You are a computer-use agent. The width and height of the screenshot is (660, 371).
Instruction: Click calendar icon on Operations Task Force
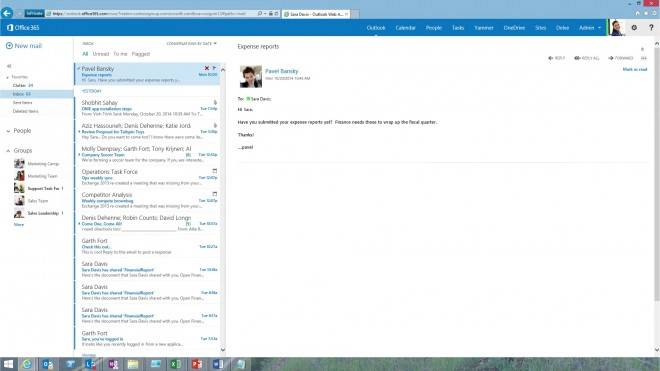[x=215, y=171]
